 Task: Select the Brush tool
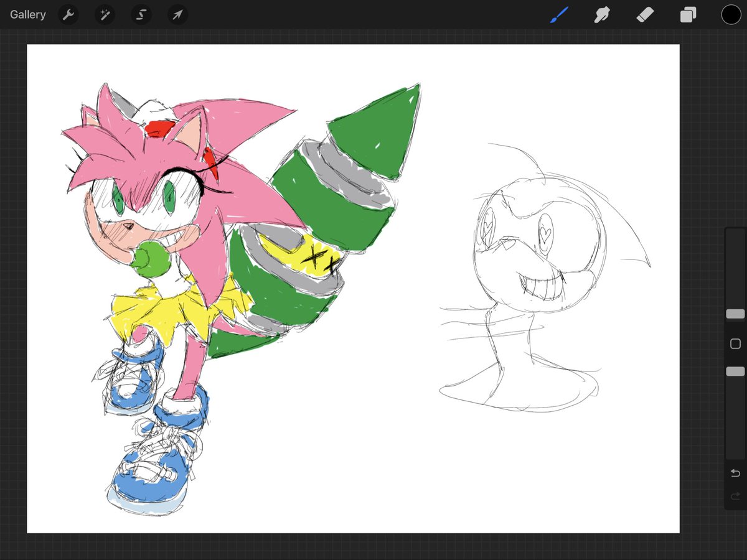[560, 14]
